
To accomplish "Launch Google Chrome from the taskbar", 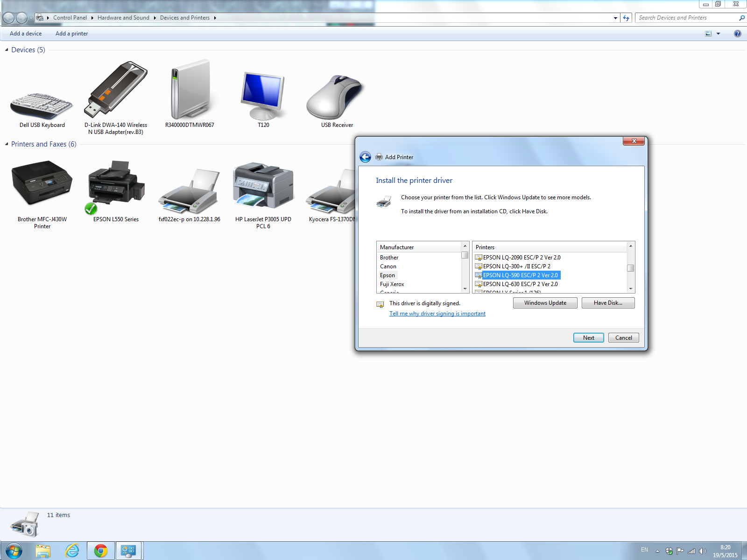I will click(101, 551).
